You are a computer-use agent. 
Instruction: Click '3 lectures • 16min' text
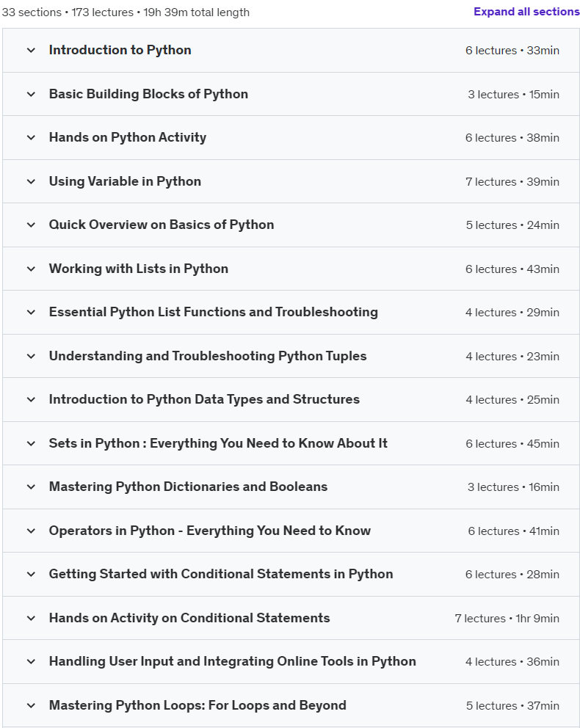[x=513, y=487]
